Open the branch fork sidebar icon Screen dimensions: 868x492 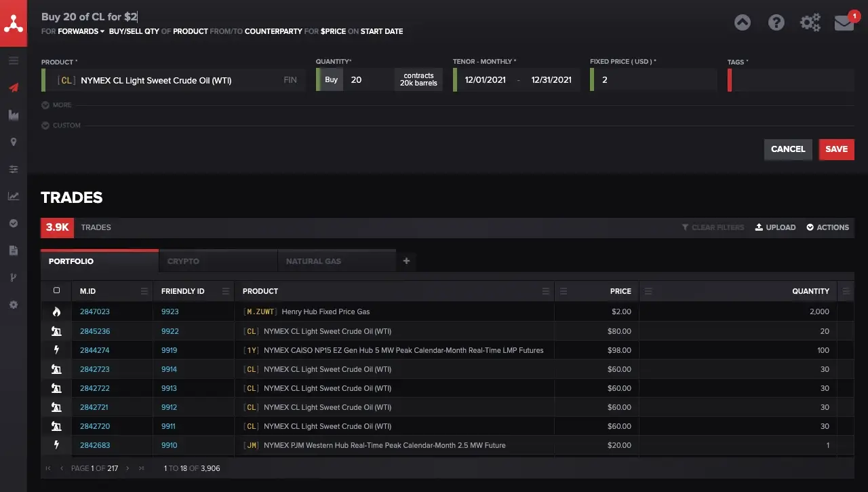coord(14,278)
